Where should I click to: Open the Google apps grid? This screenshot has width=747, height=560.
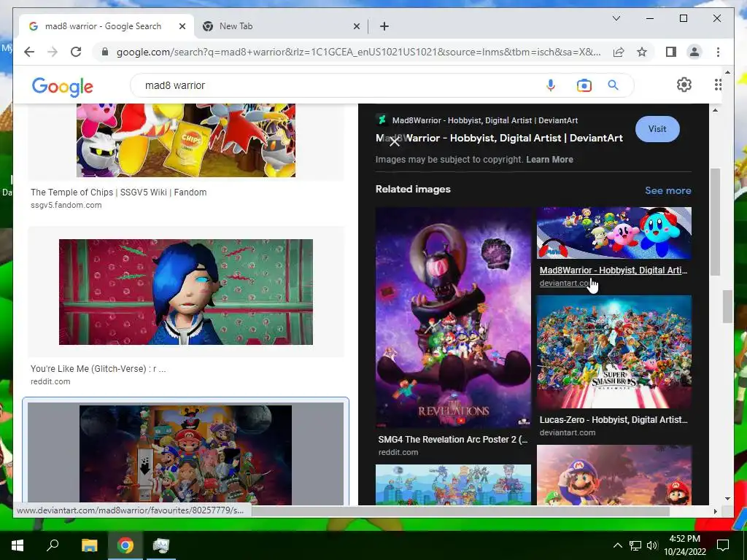[718, 85]
